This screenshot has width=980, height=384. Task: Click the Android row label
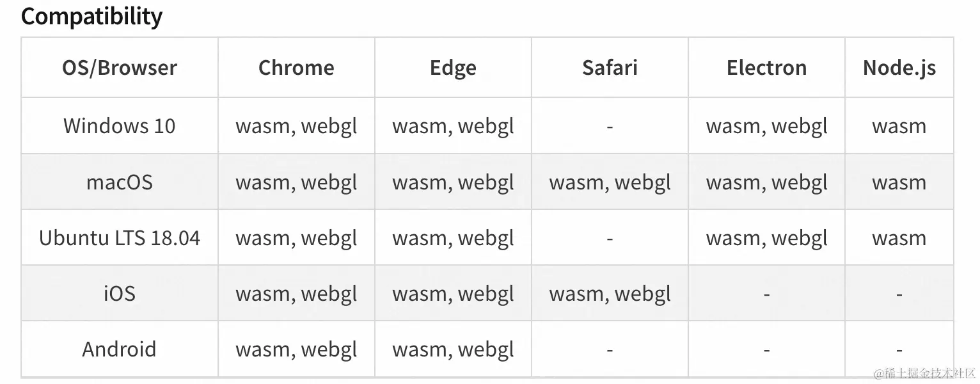coord(120,349)
